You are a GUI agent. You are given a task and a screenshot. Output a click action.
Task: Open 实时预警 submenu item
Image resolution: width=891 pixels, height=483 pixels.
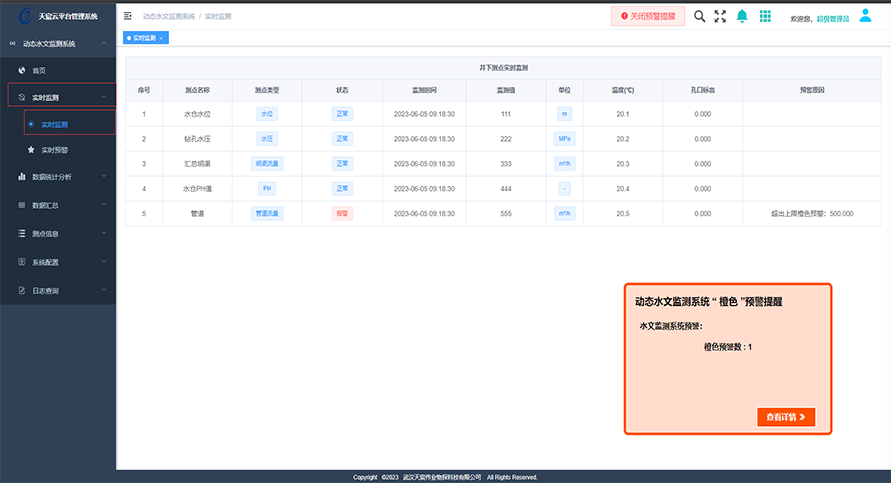click(x=54, y=149)
